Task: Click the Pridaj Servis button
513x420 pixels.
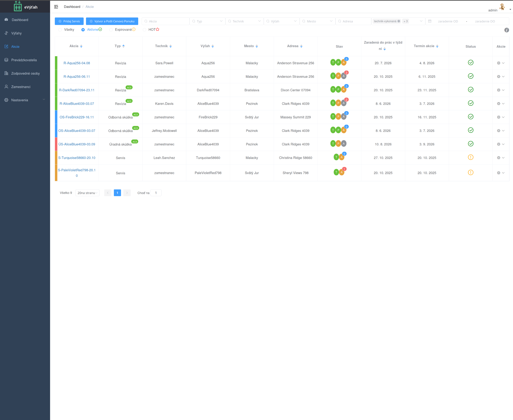Action: coord(69,21)
